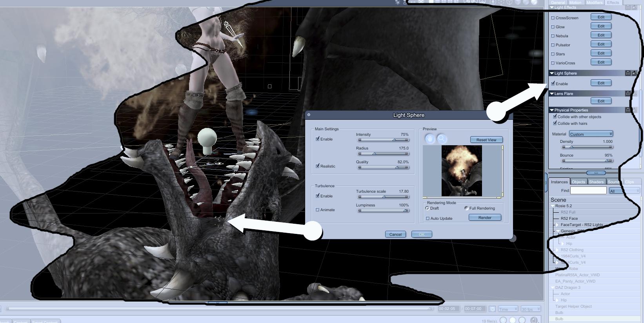This screenshot has height=323, width=644.
Task: Edit the Glow effect
Action: tap(601, 26)
